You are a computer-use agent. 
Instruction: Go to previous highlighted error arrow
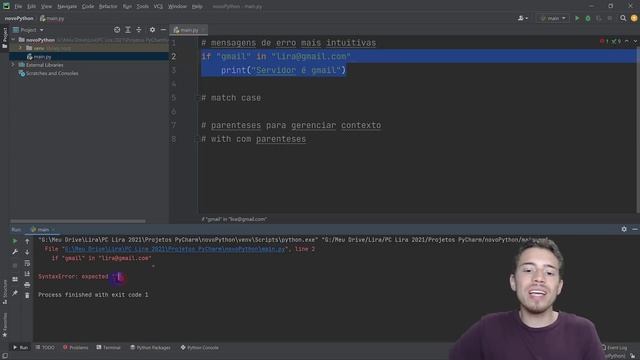pos(627,41)
